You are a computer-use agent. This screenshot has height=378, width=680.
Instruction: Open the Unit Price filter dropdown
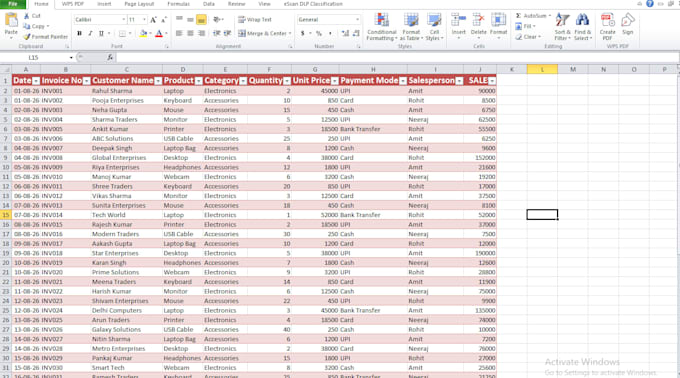pyautogui.click(x=334, y=81)
